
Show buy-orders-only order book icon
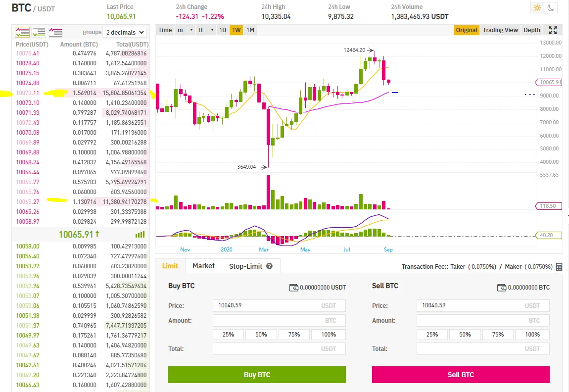[39, 32]
